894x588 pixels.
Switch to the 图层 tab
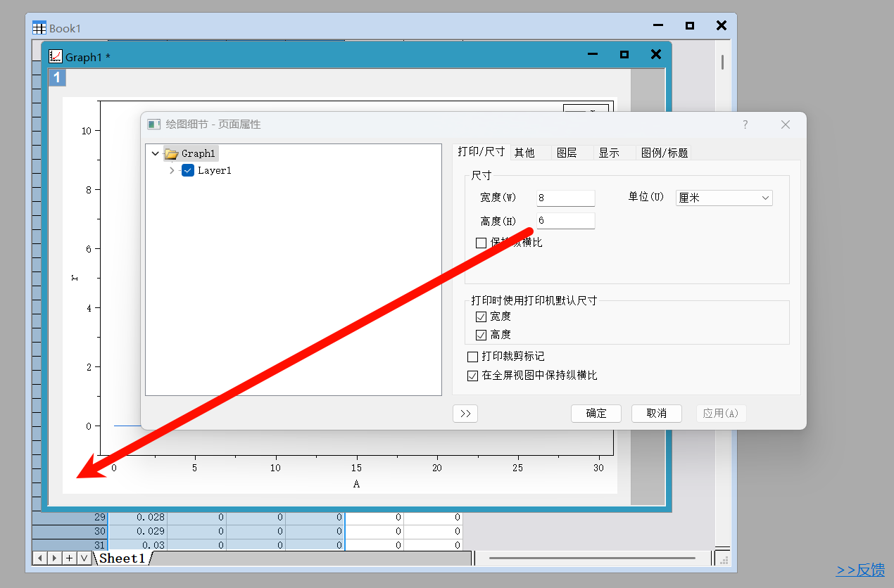click(567, 153)
